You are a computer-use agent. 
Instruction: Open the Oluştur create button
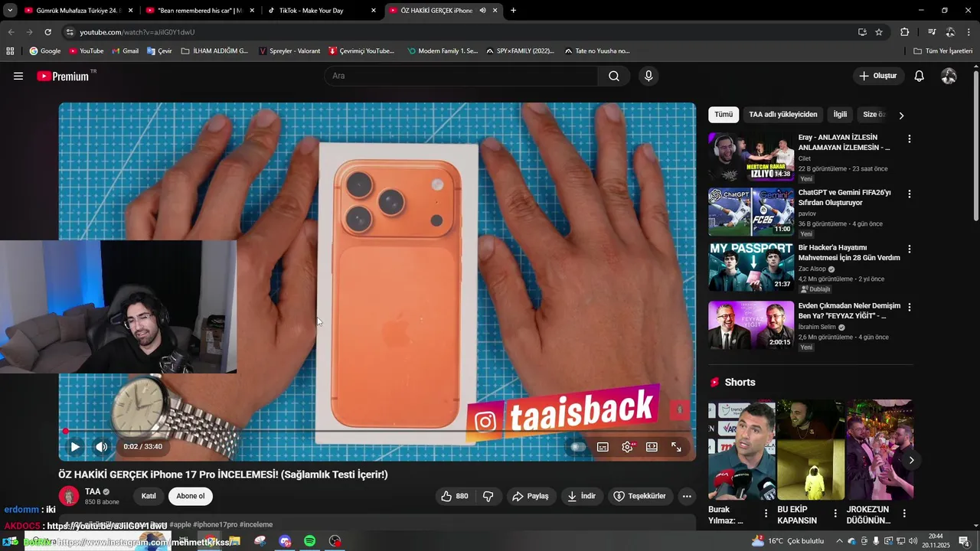tap(877, 76)
